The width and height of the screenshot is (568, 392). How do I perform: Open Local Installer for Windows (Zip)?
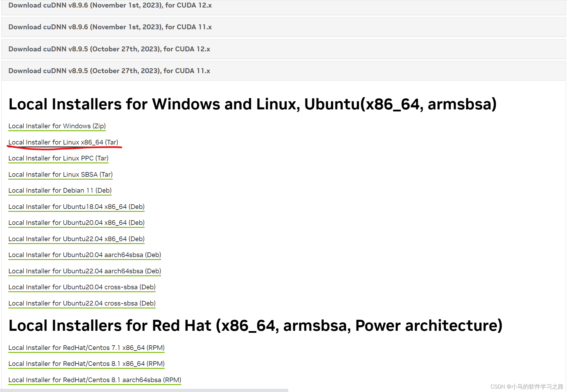click(x=57, y=126)
